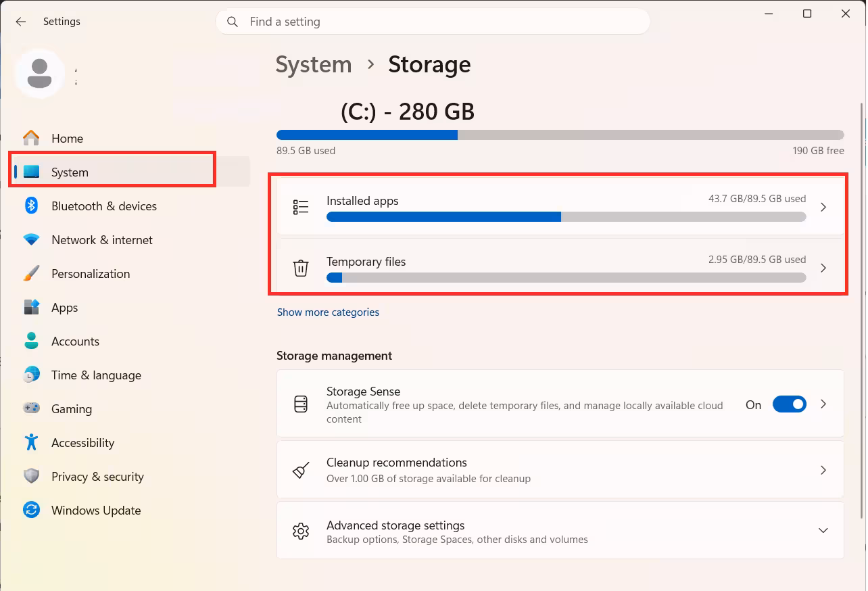The image size is (868, 591).
Task: Open Cleanup recommendations chevron
Action: coord(823,470)
